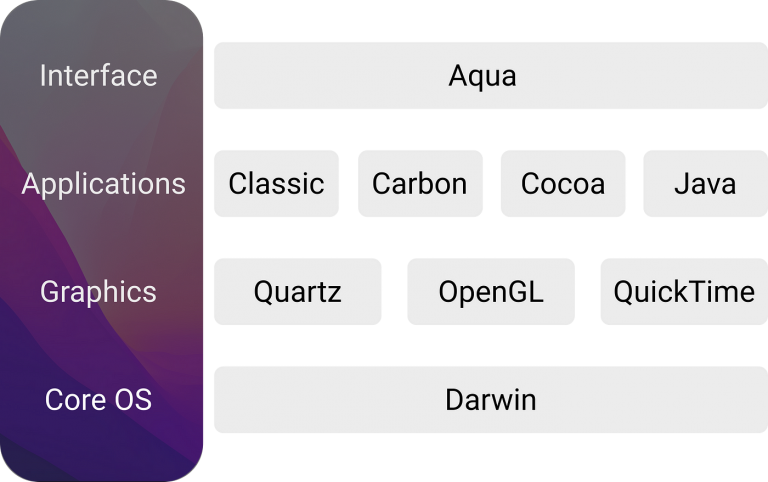Click the Darwin core OS box
The height and width of the screenshot is (482, 768).
[491, 400]
